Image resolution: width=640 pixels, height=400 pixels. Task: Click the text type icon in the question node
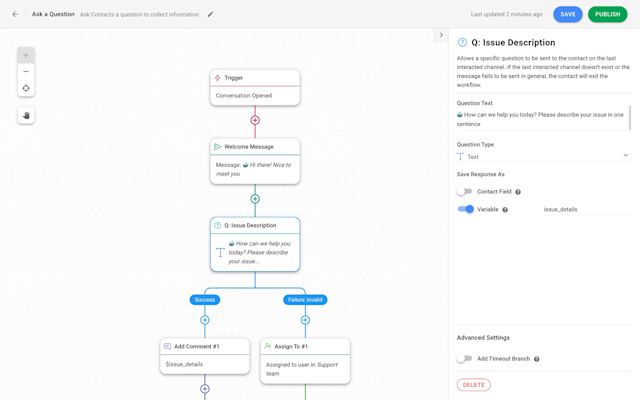tap(220, 252)
